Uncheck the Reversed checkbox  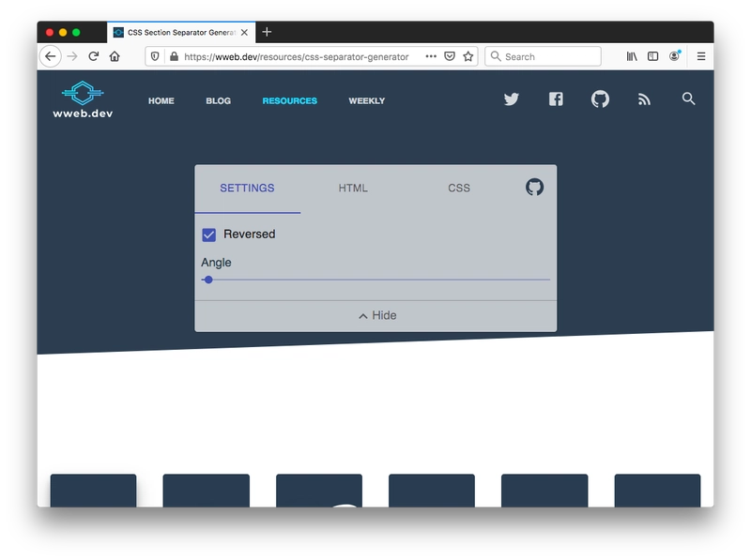point(208,235)
